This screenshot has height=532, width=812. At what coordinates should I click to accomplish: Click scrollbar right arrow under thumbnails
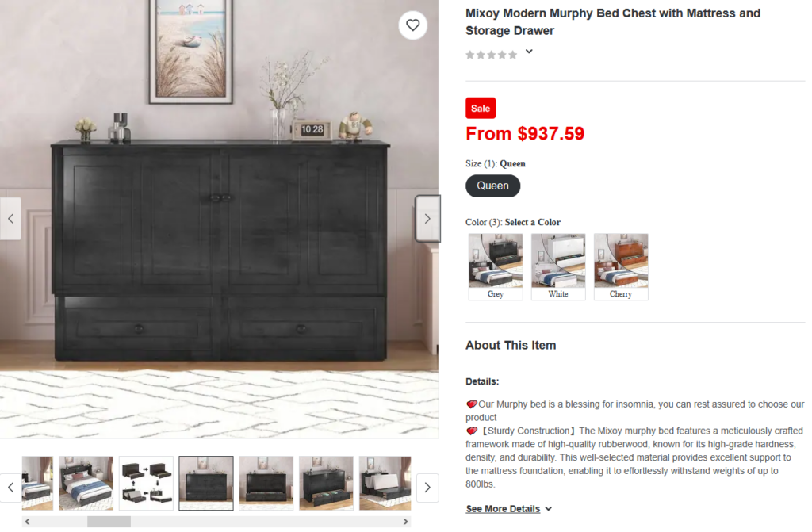(x=405, y=522)
